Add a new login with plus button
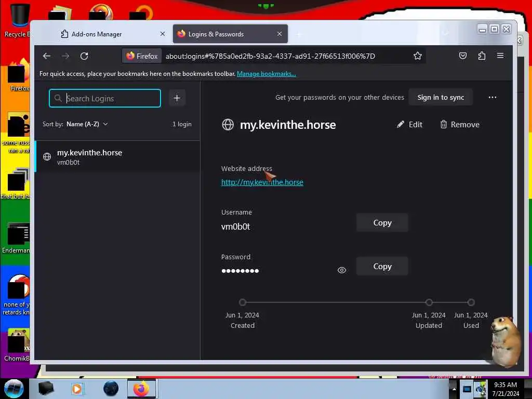This screenshot has height=399, width=532. (177, 98)
